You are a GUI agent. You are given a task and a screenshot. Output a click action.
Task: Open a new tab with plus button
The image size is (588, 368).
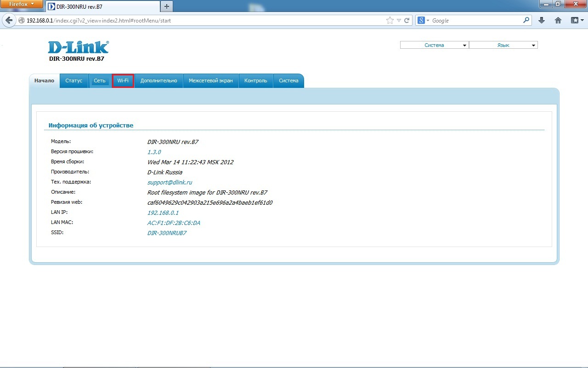pos(166,6)
